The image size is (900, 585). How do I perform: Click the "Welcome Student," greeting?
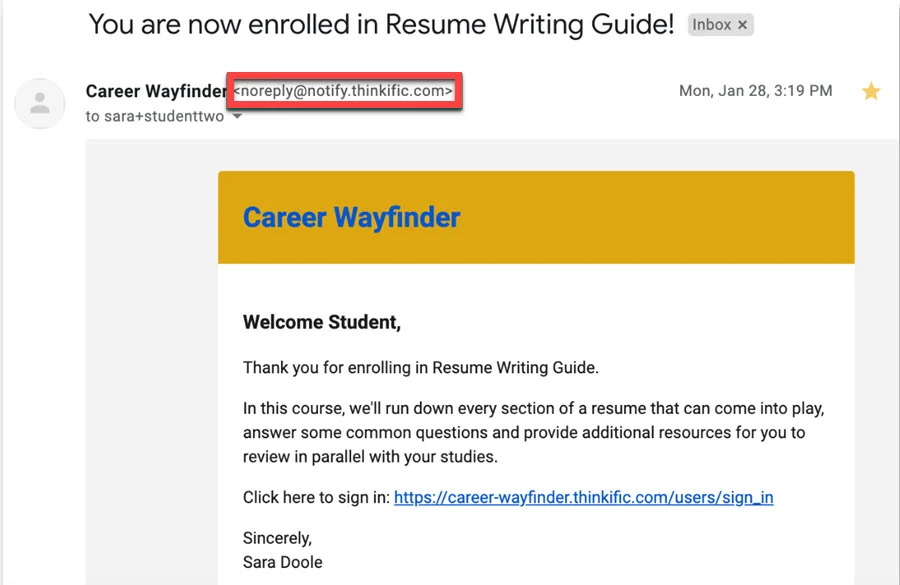321,322
